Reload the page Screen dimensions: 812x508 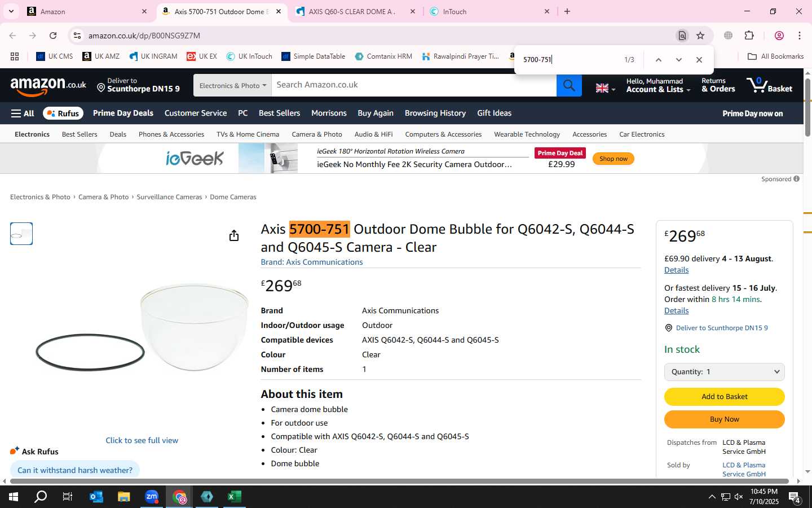[53, 36]
